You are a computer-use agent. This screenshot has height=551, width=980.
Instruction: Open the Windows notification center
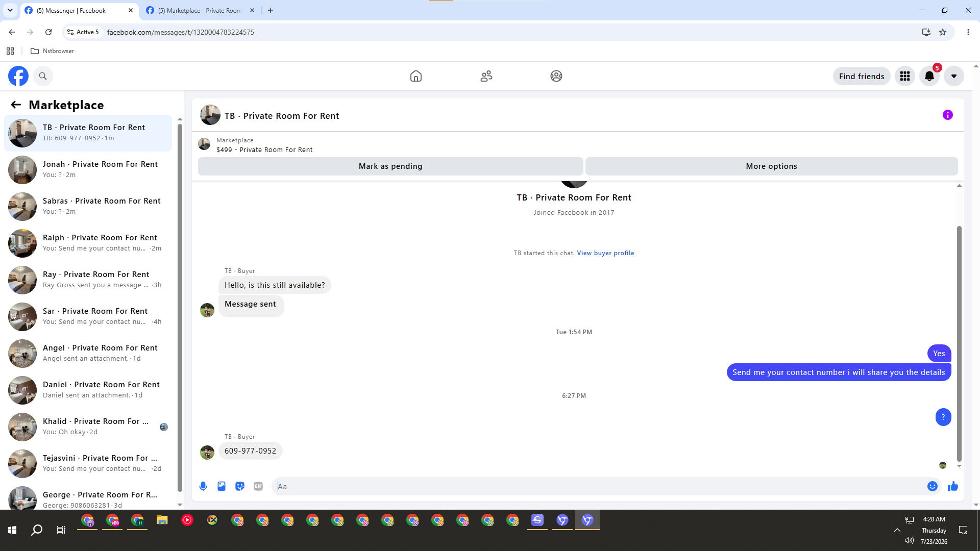963,531
